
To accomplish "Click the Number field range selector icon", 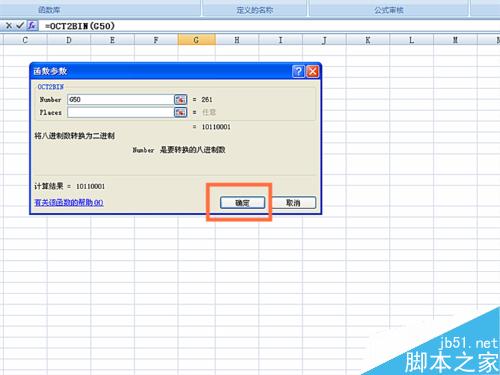I will [180, 99].
